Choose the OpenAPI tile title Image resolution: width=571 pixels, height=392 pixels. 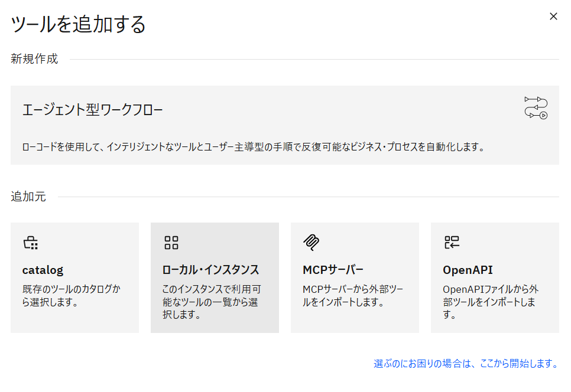tap(468, 270)
